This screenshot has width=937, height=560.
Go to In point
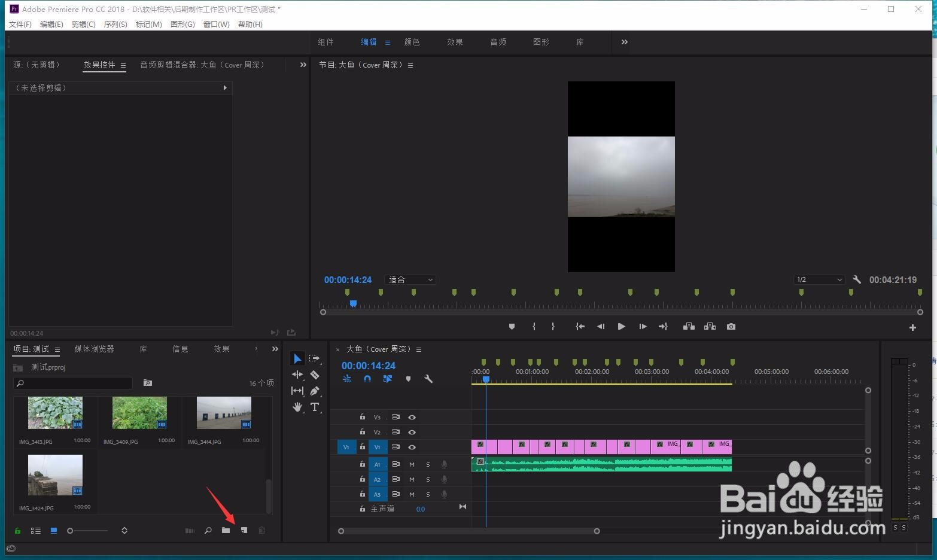[x=580, y=327]
